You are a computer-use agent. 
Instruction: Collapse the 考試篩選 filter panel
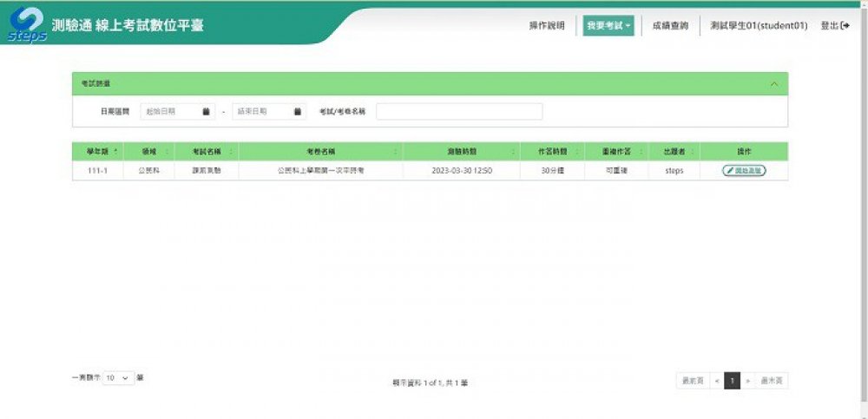coord(773,83)
